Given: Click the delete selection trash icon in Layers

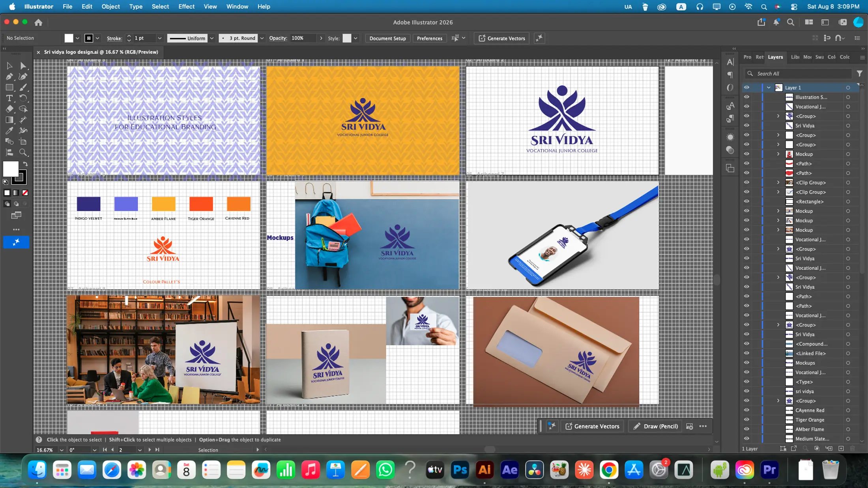Looking at the screenshot, I should [852, 449].
